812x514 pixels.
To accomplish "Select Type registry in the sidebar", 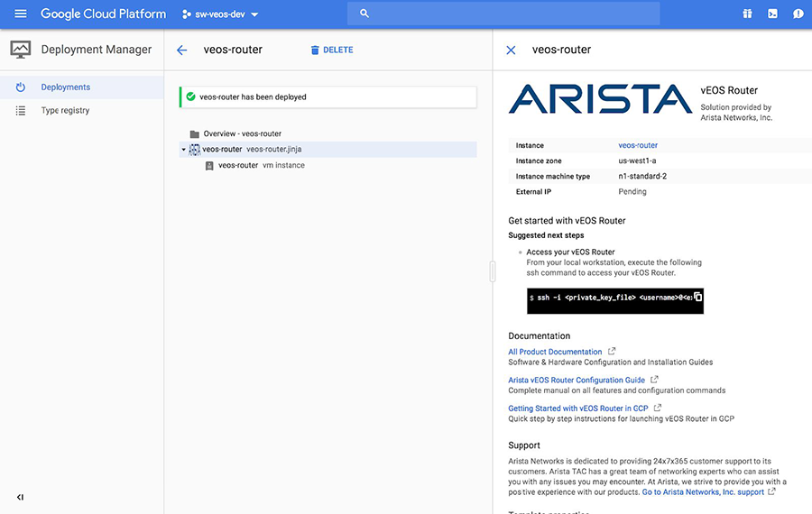I will [x=82, y=110].
